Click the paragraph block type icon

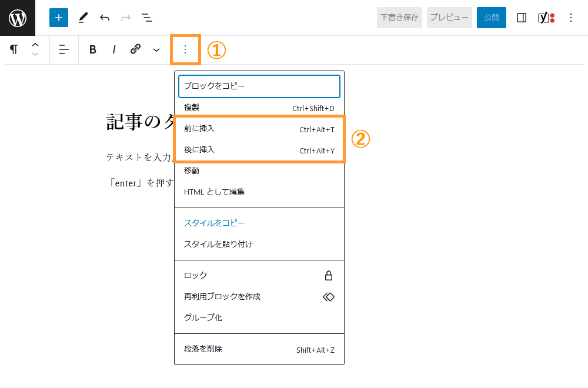pyautogui.click(x=14, y=49)
